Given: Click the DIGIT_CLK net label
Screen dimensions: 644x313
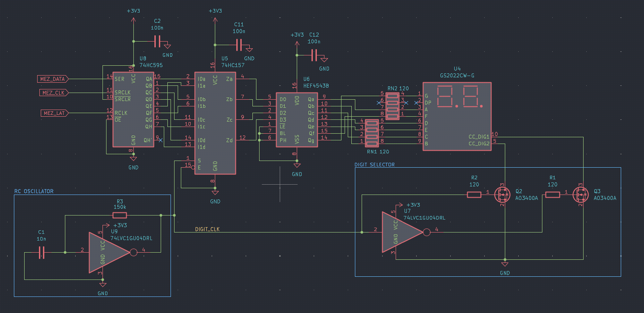Looking at the screenshot, I should 208,229.
